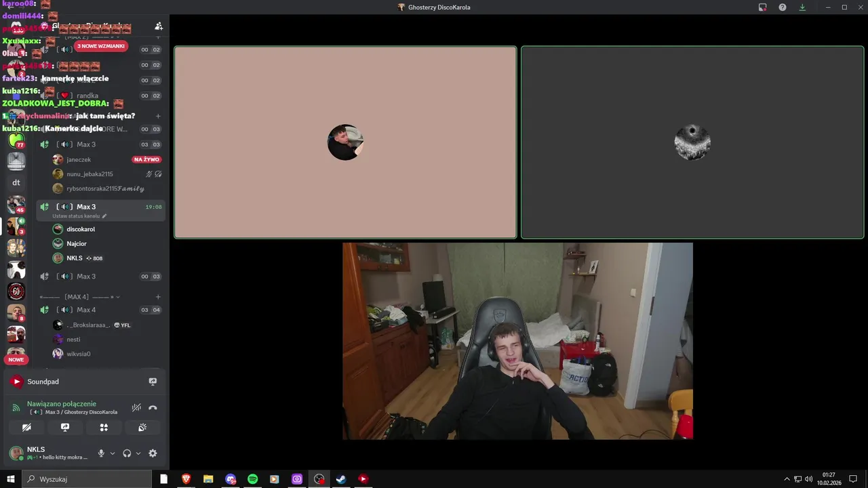Invite people icon beside server name
The image size is (868, 488).
pos(159,26)
